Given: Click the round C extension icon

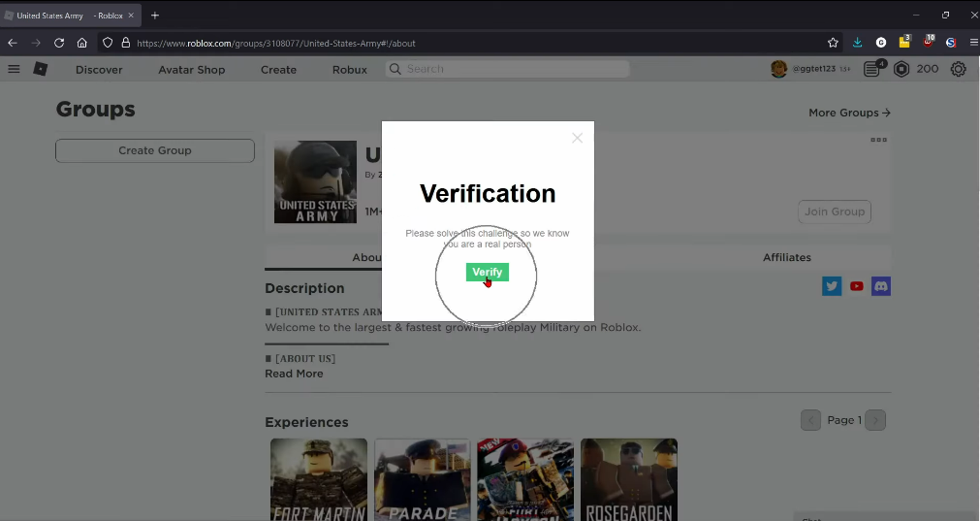Looking at the screenshot, I should coord(880,43).
